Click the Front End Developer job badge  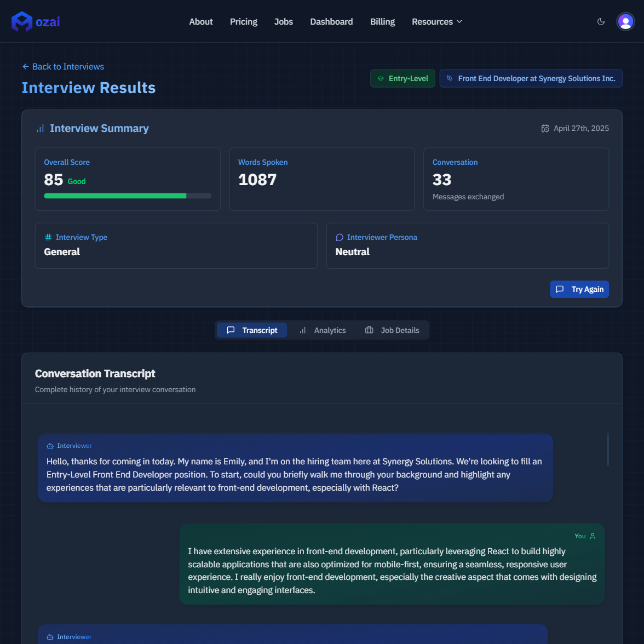(x=531, y=78)
